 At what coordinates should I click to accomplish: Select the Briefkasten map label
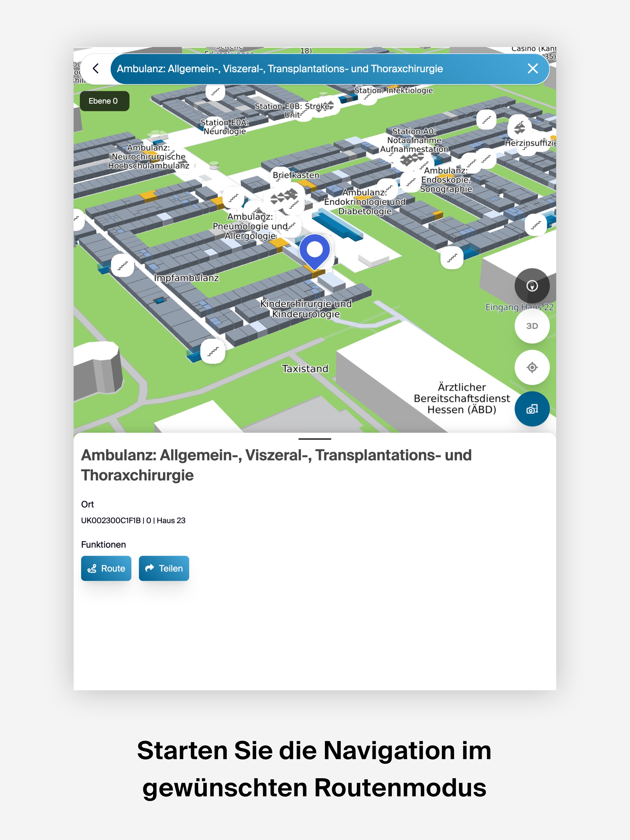coord(296,175)
